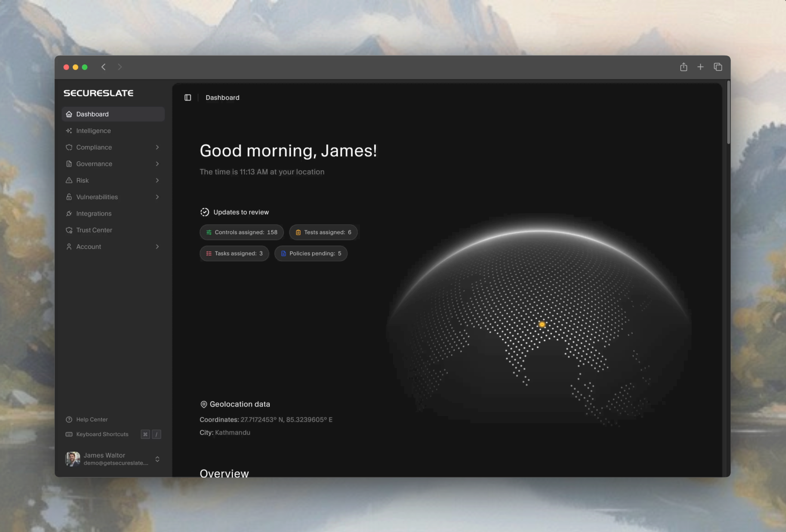This screenshot has height=532, width=786.
Task: Click the coordinates value 27.7172453° N
Action: click(x=262, y=420)
